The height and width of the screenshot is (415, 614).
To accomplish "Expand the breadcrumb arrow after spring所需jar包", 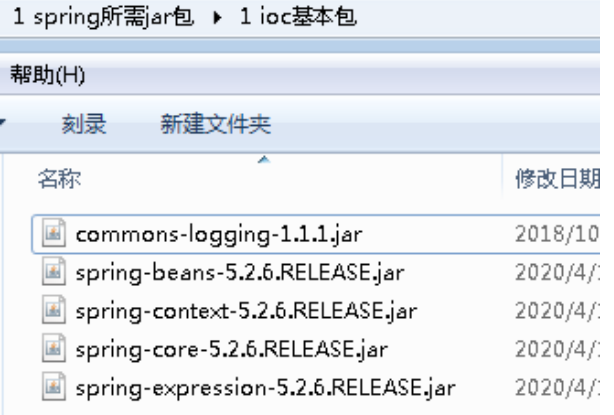I will [217, 18].
